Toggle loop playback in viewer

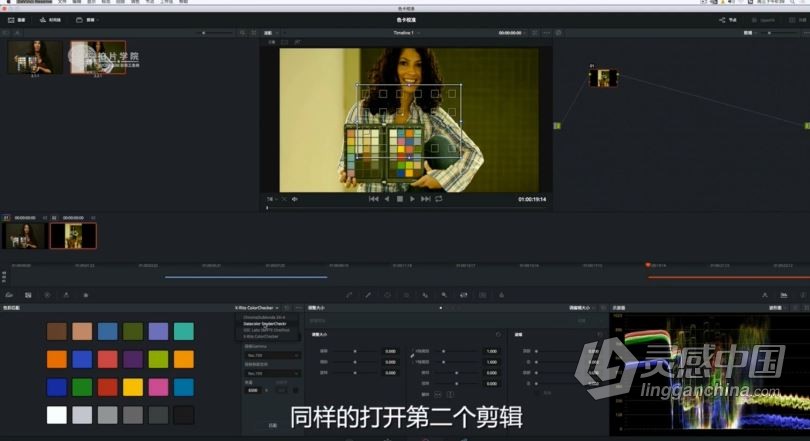pyautogui.click(x=439, y=199)
